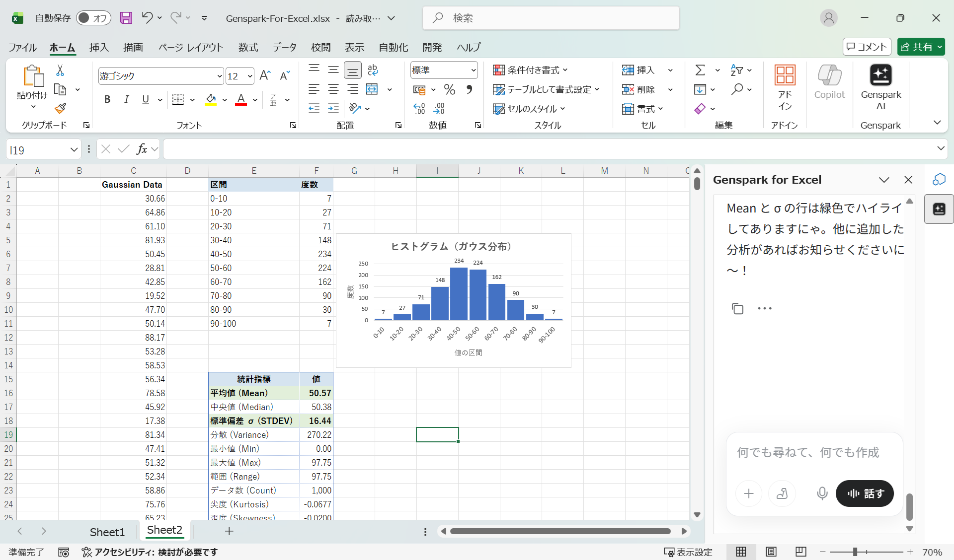Toggle underline formatting
The height and width of the screenshot is (560, 954).
point(145,99)
